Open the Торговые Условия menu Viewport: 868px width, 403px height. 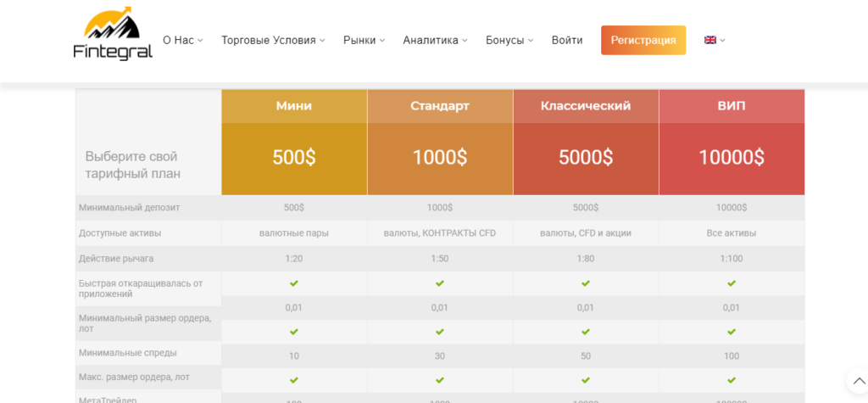tap(269, 40)
